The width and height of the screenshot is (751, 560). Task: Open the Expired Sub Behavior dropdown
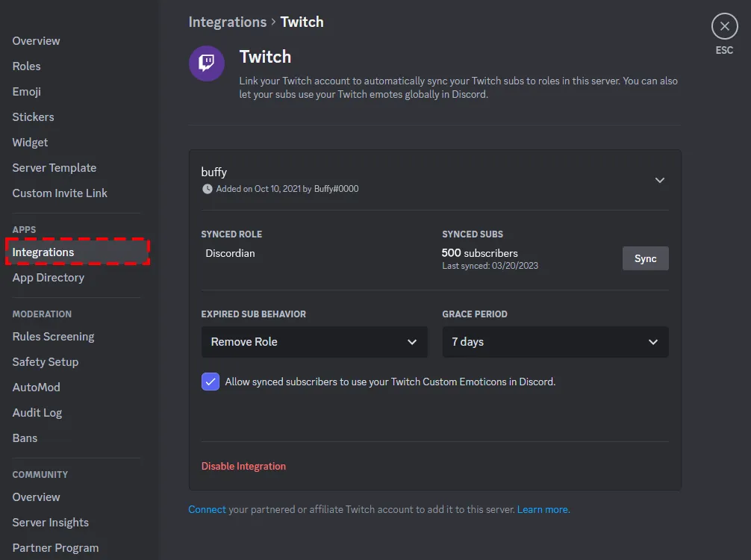click(x=314, y=342)
